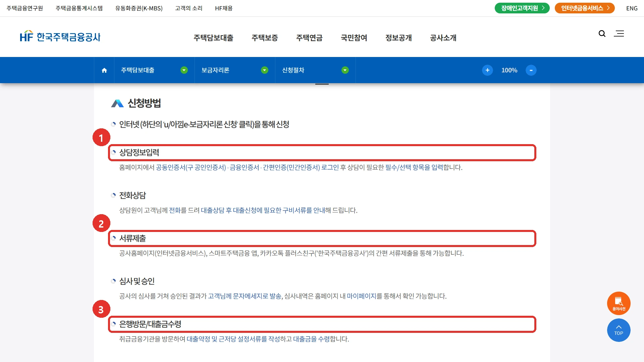This screenshot has width=644, height=362.
Task: Open the HF채용 link
Action: (x=224, y=8)
